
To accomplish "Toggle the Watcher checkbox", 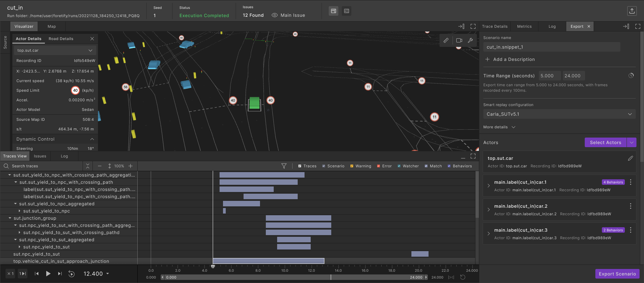I will [399, 166].
